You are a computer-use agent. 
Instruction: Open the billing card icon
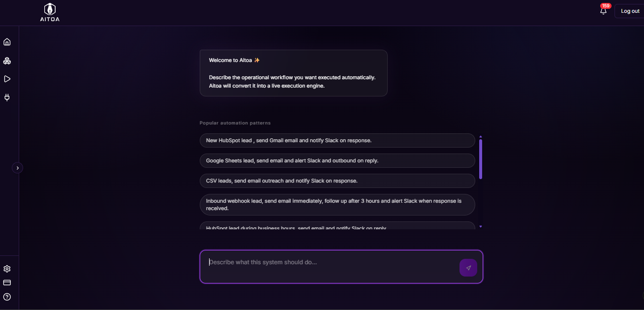pyautogui.click(x=7, y=282)
